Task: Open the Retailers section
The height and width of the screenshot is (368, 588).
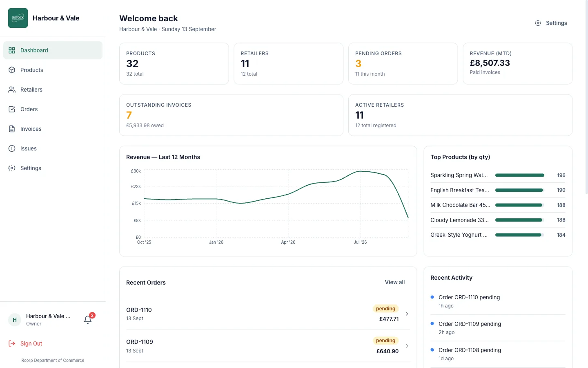Action: (x=53, y=90)
